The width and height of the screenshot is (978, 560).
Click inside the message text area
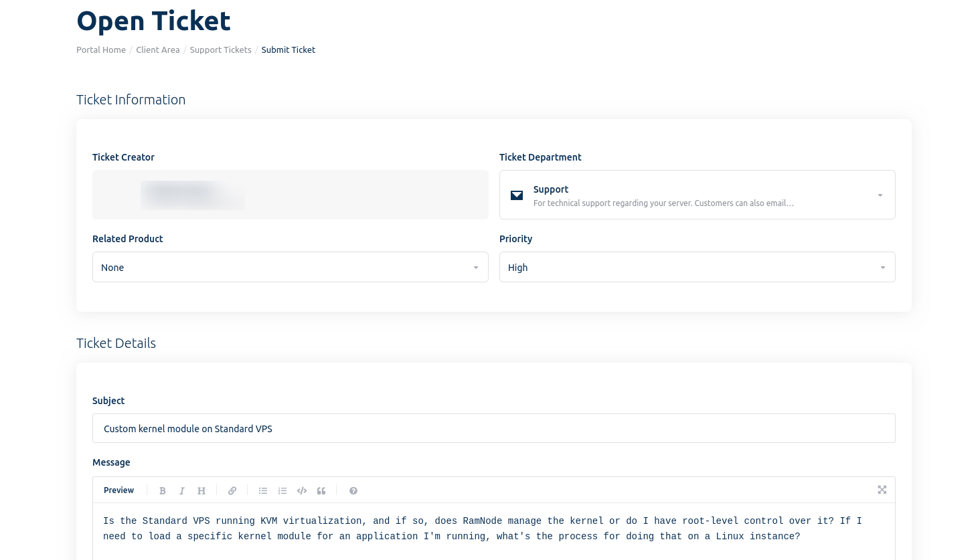point(494,532)
